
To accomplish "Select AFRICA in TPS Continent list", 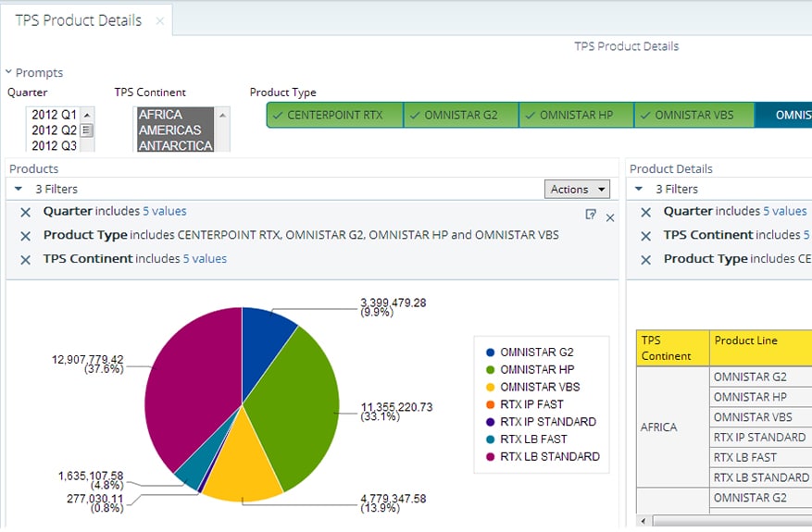I will click(175, 115).
